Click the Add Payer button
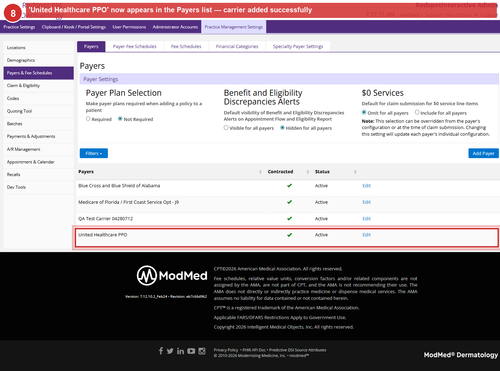The image size is (500, 371). pos(483,153)
